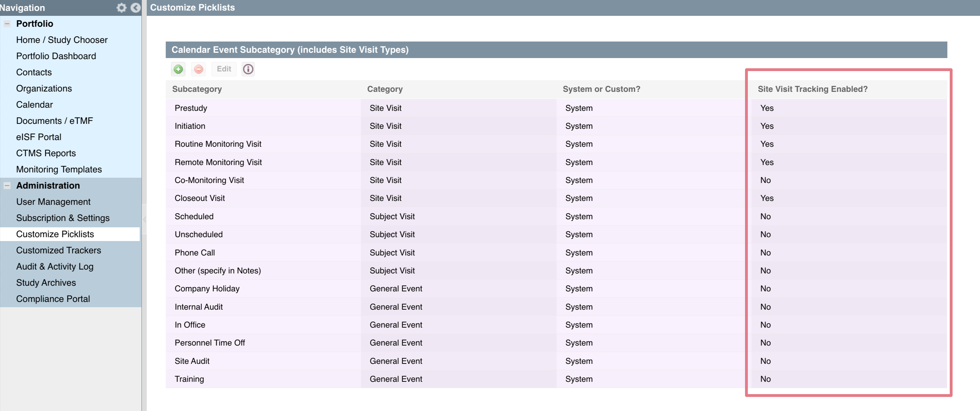
Task: Open Compliance Portal
Action: [x=53, y=299]
